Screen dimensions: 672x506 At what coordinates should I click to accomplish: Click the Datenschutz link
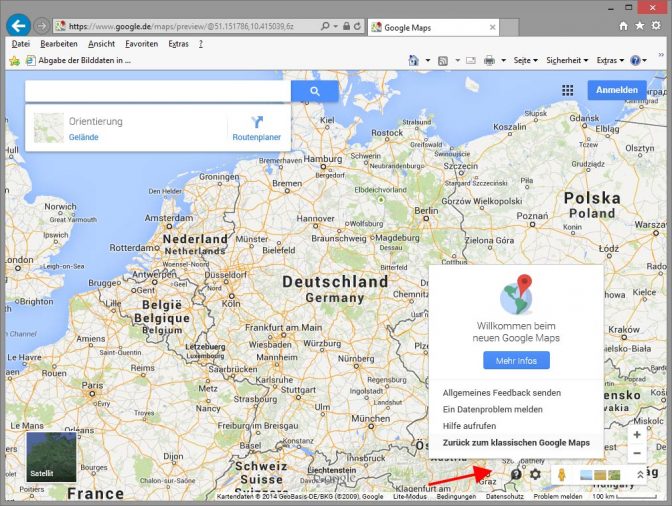point(504,496)
